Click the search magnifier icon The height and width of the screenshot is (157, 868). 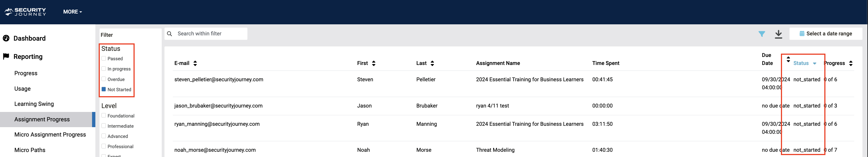point(169,34)
